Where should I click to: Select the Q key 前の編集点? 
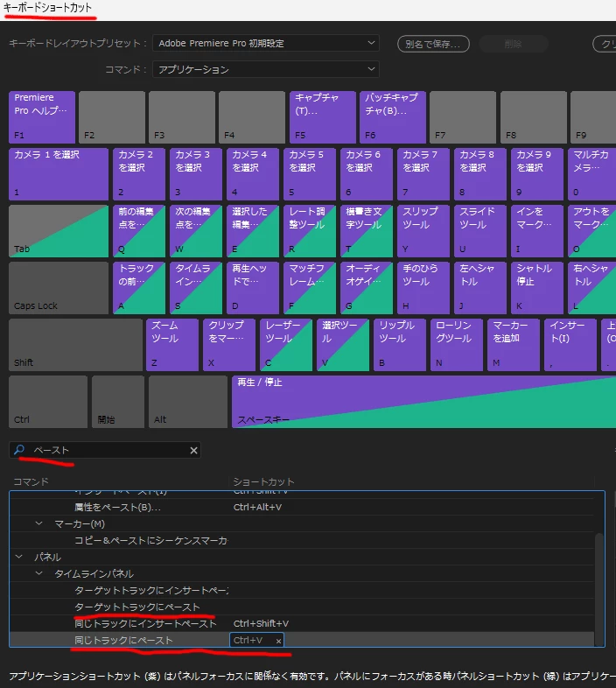(x=139, y=231)
